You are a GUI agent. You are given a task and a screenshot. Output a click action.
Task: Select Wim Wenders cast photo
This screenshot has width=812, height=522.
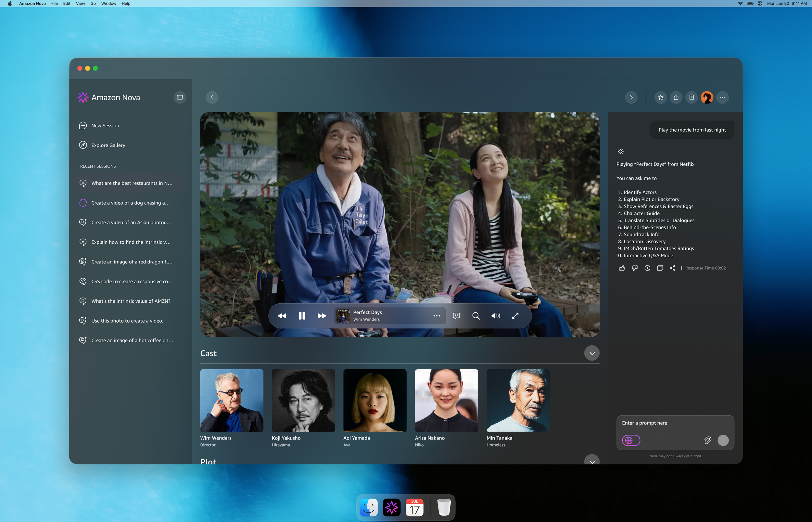coord(232,401)
